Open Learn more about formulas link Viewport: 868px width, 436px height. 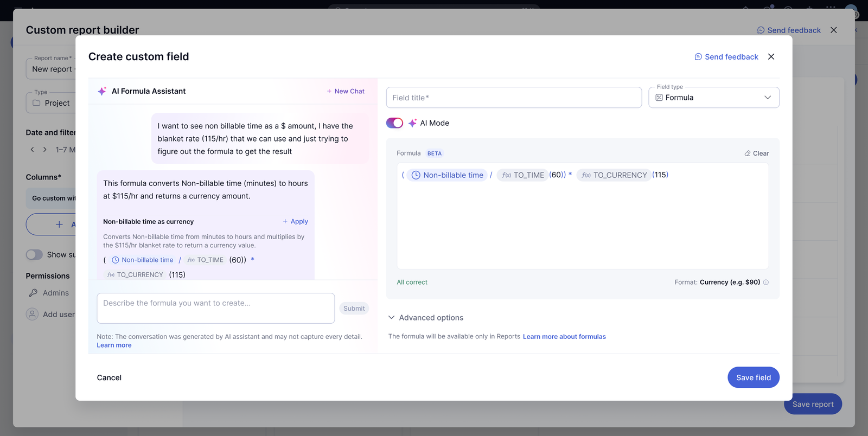click(x=564, y=337)
